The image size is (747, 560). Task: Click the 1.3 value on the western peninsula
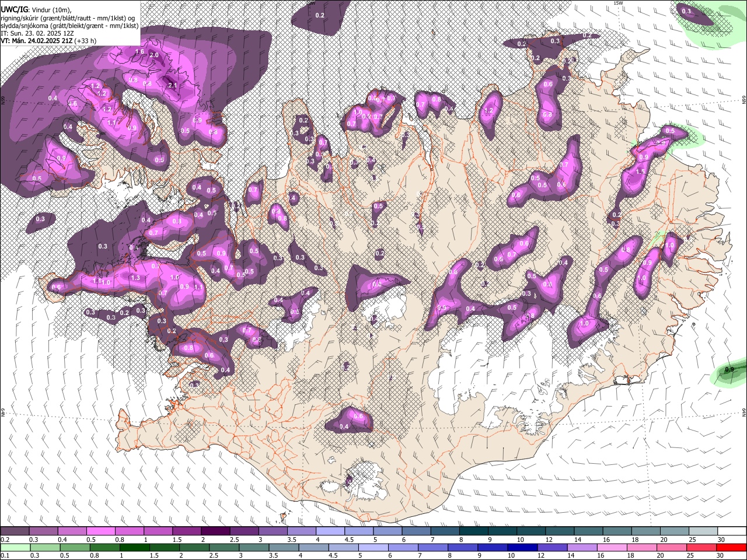pyautogui.click(x=135, y=278)
